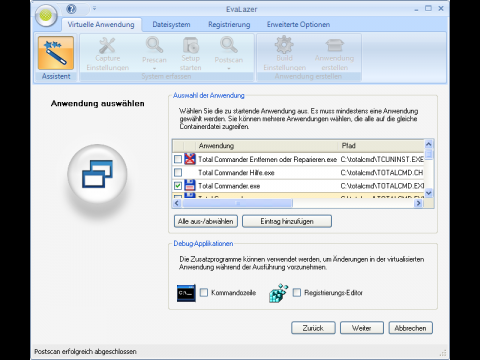Click Anwendung erstellen box icon
Viewport: 480px width, 360px height.
(x=334, y=45)
